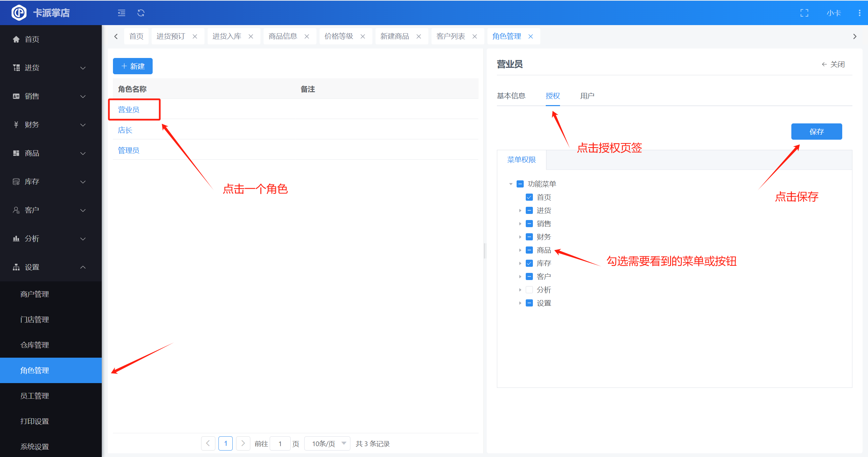The width and height of the screenshot is (868, 457).
Task: Open the three-dot more options menu
Action: [x=859, y=13]
